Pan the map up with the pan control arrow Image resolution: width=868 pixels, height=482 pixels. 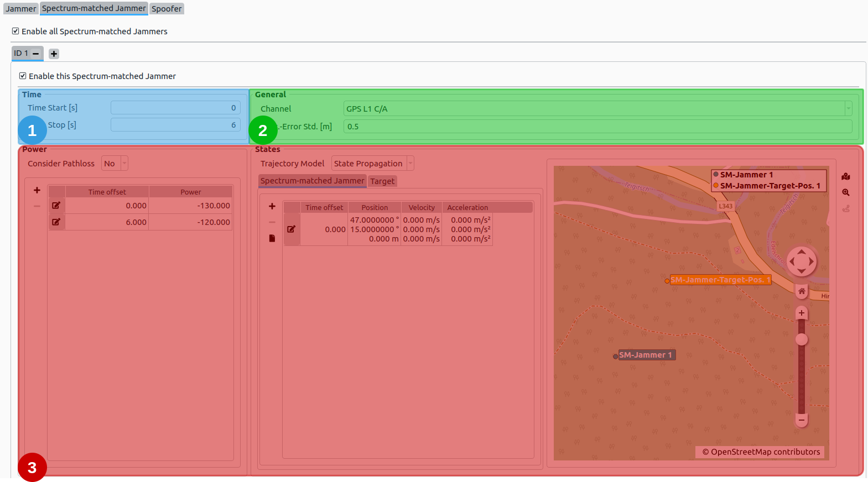point(802,252)
